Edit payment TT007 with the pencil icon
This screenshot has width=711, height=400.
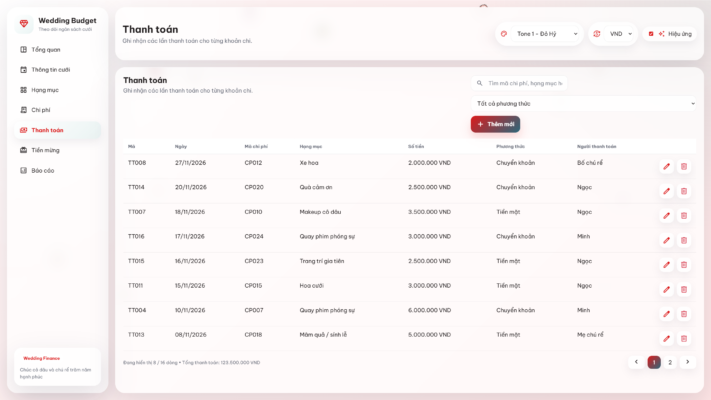pos(666,216)
